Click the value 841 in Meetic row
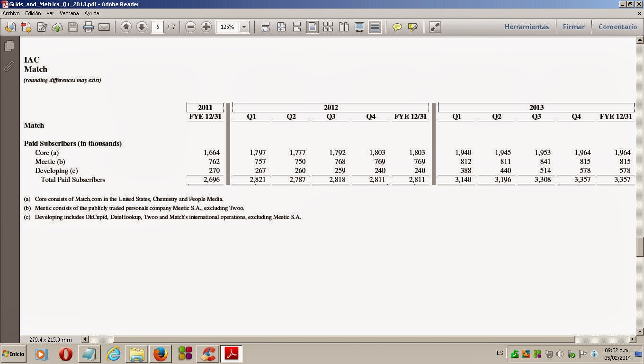The image size is (644, 364). tap(545, 162)
